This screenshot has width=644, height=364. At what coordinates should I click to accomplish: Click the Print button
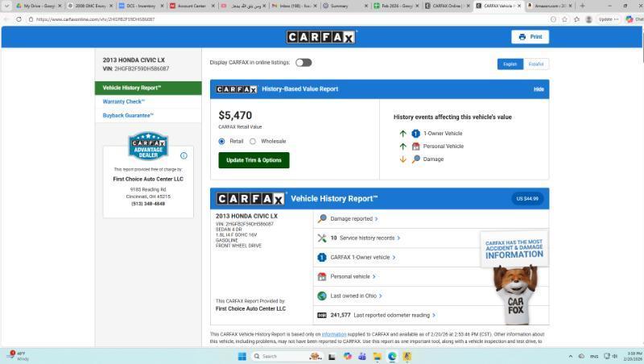[530, 37]
